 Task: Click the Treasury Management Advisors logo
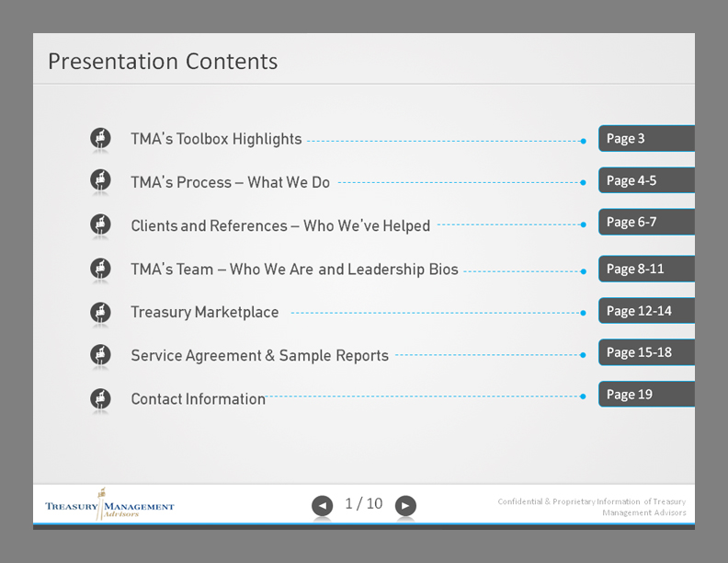tap(109, 505)
